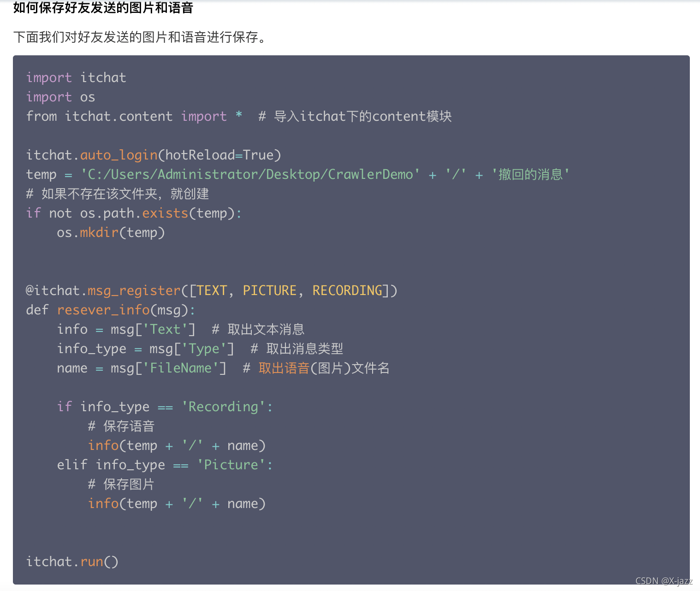Click the itchat.run() line

(72, 561)
